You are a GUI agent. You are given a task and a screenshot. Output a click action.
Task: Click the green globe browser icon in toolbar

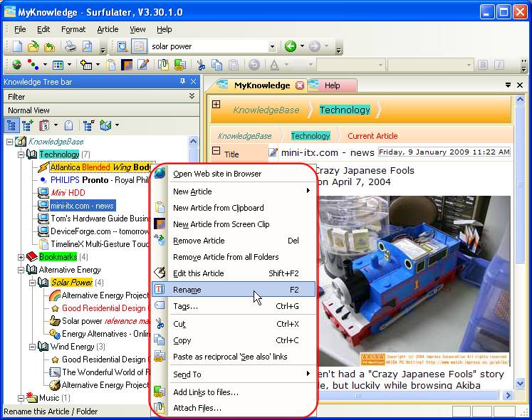[x=16, y=65]
